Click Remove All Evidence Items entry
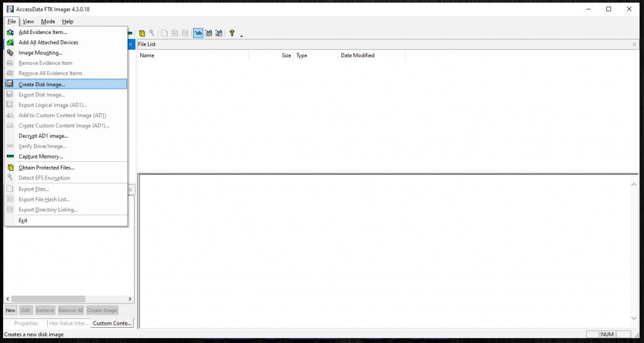 point(65,73)
